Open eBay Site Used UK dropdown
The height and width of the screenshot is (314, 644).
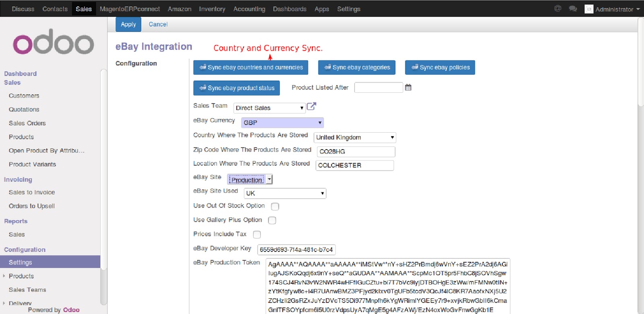[285, 193]
